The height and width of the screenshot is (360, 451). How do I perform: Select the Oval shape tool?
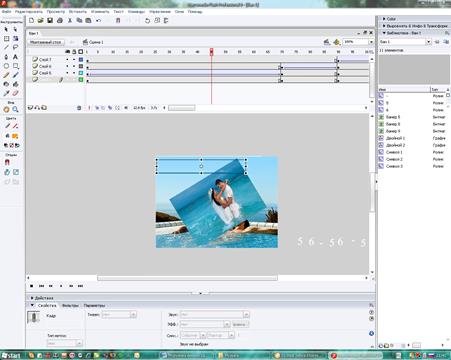pos(6,66)
